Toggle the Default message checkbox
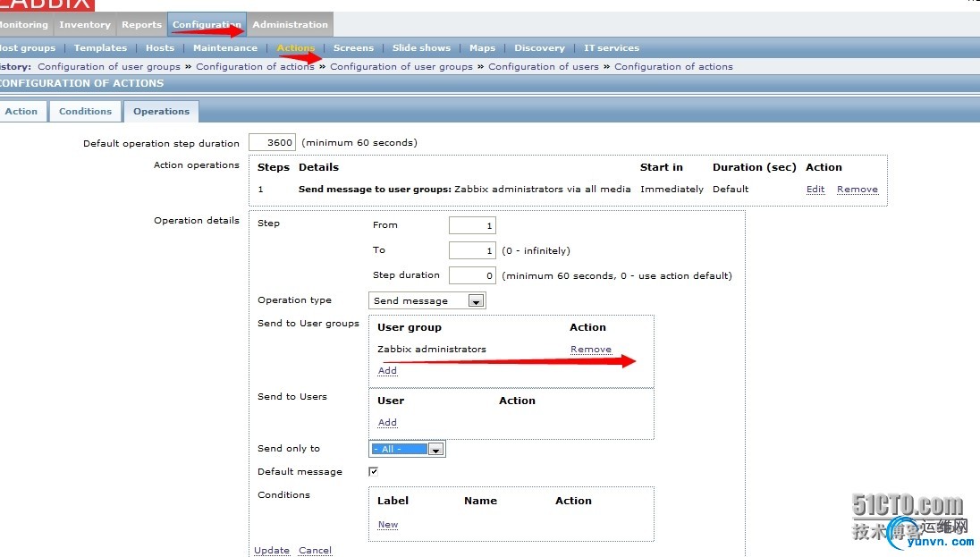The height and width of the screenshot is (557, 980). 373,471
